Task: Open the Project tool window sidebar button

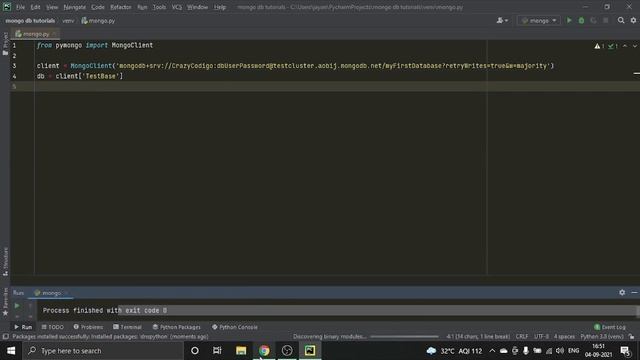Action: tap(5, 44)
